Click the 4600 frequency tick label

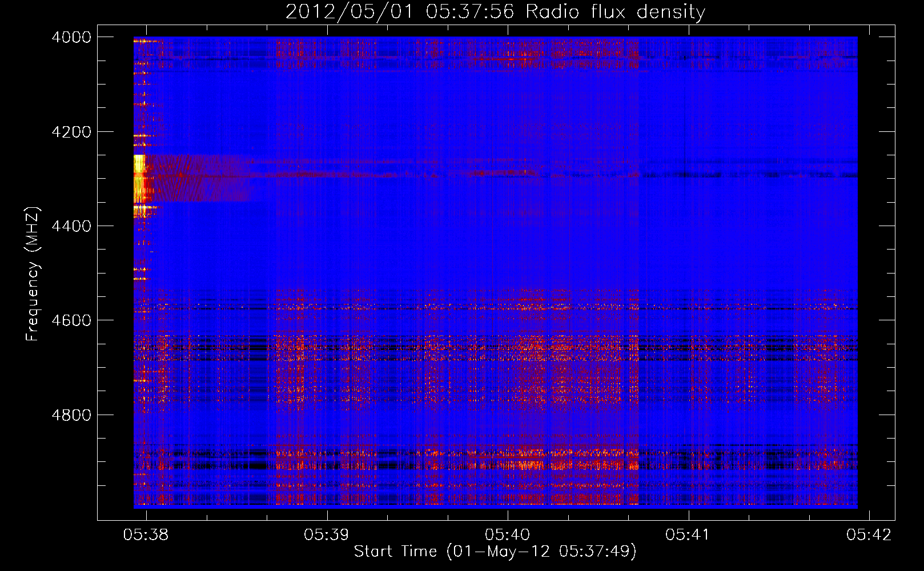click(x=71, y=320)
